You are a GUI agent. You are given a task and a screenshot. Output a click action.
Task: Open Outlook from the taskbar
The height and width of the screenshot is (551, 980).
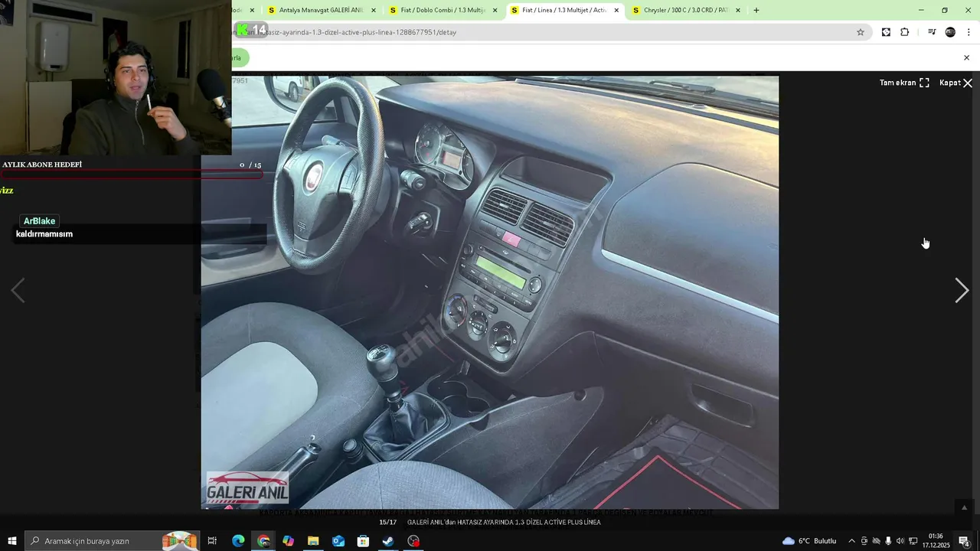pos(338,541)
